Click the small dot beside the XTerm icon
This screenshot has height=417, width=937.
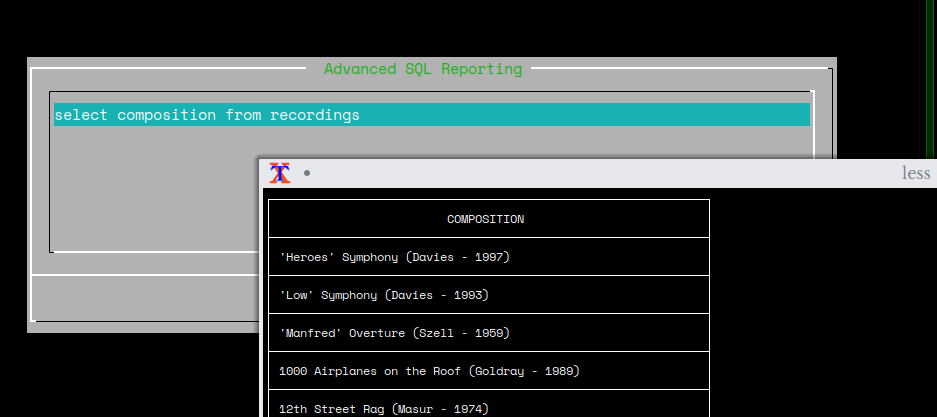[x=307, y=173]
